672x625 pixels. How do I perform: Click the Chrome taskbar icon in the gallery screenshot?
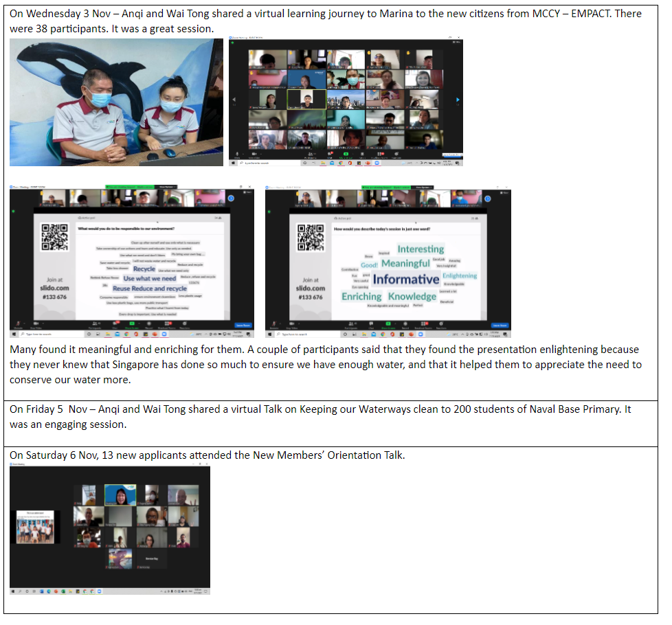[341, 163]
